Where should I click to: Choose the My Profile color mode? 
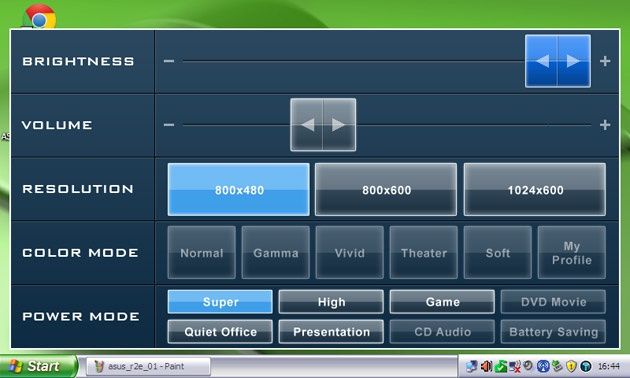(572, 252)
